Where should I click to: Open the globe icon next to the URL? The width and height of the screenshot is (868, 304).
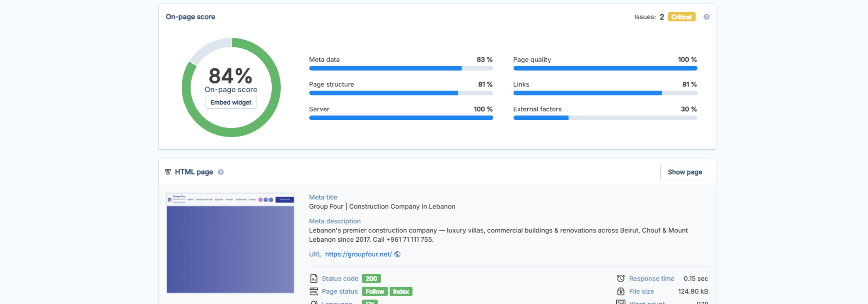tap(397, 254)
